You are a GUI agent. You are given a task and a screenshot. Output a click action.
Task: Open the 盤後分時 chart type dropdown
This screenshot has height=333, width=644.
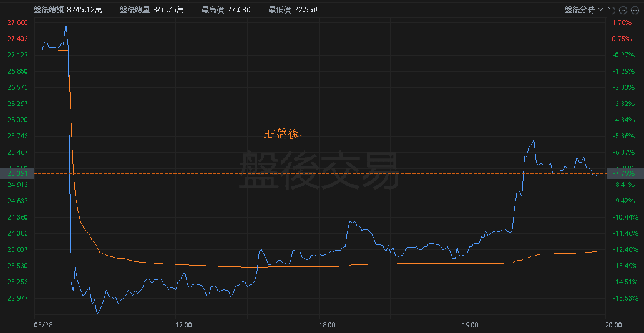point(583,10)
